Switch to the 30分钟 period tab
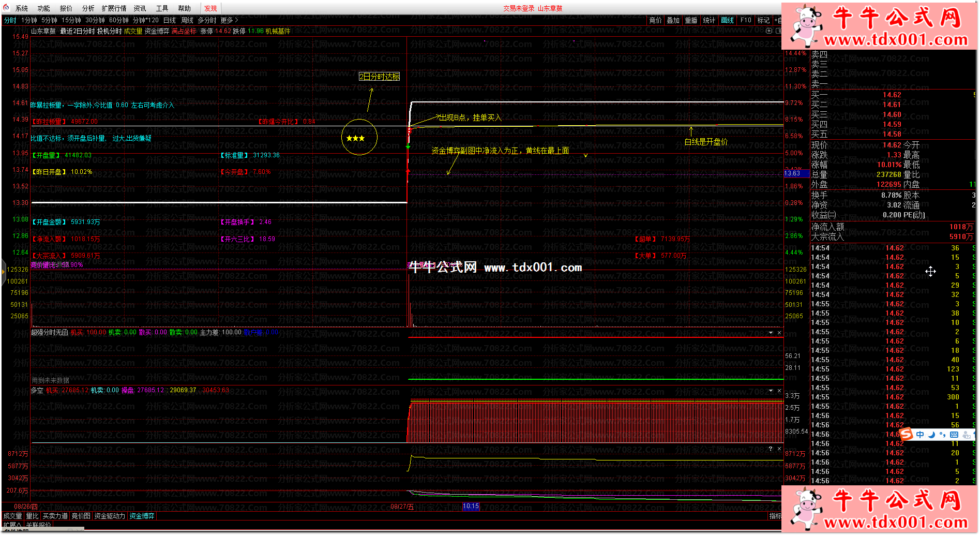 pos(95,20)
